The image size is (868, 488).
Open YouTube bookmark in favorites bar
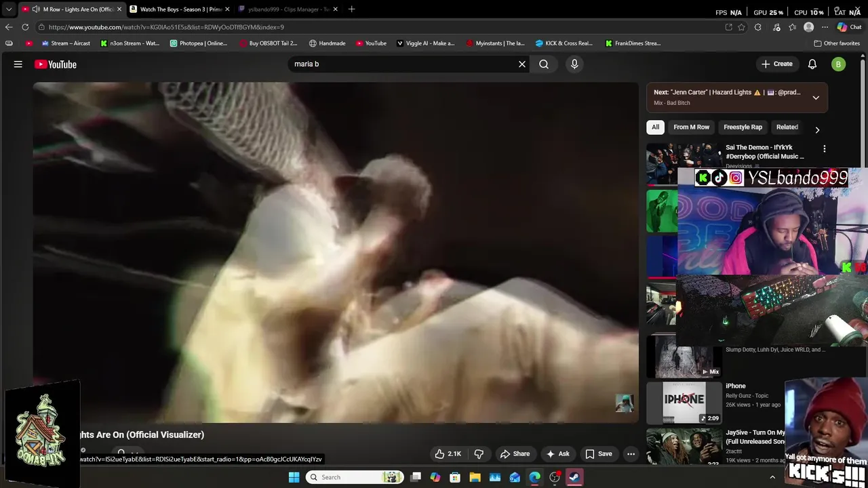[x=371, y=43]
